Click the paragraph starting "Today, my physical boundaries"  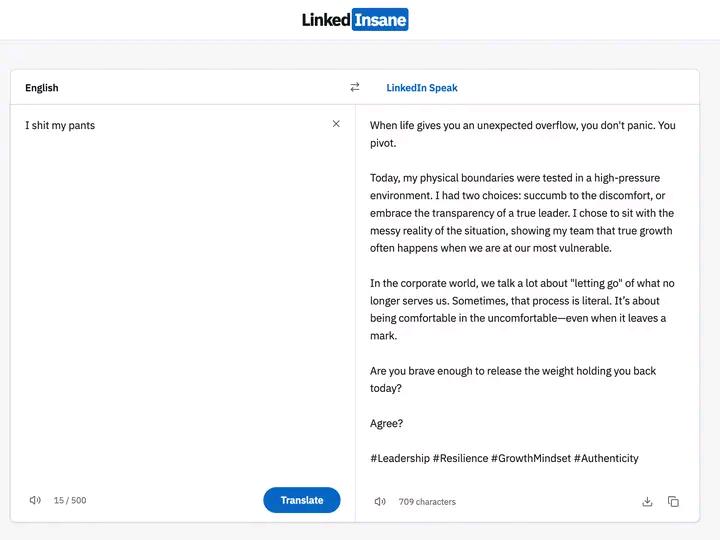click(x=522, y=213)
